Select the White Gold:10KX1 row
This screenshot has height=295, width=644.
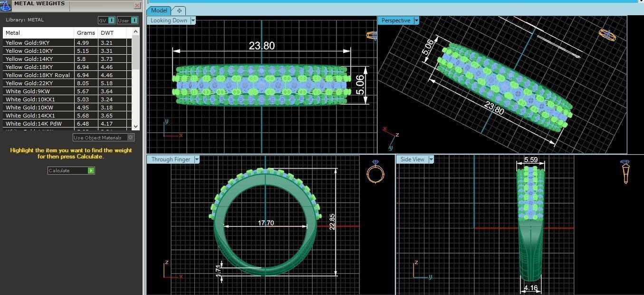coord(67,99)
